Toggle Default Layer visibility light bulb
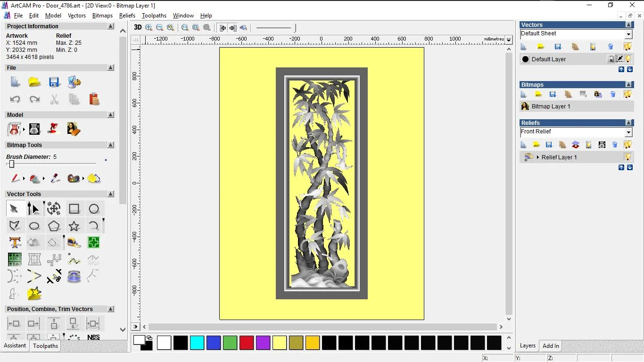The height and width of the screenshot is (362, 644). point(628,59)
